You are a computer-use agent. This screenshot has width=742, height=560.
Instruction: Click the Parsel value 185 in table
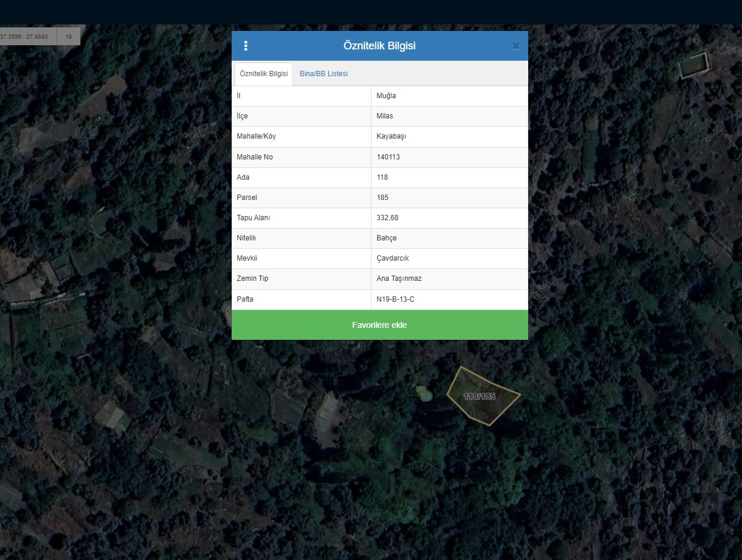pos(382,198)
